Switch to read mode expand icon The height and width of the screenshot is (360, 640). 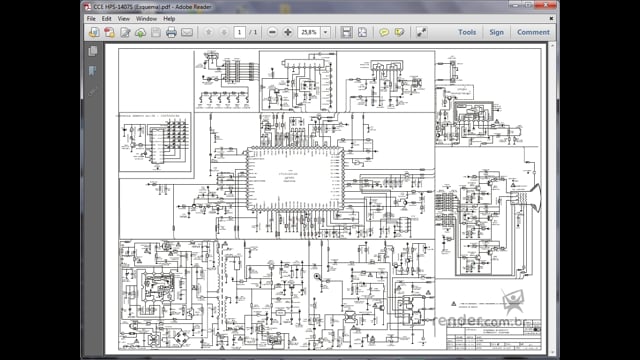coord(421,32)
